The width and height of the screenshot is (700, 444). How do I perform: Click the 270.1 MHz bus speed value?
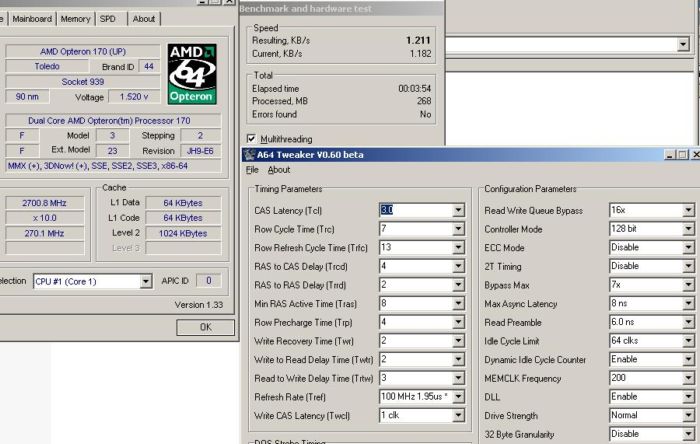[44, 233]
